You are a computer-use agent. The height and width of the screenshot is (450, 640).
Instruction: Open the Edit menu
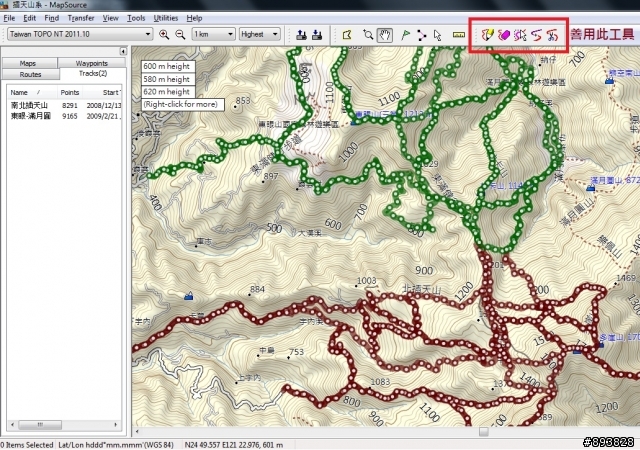29,18
